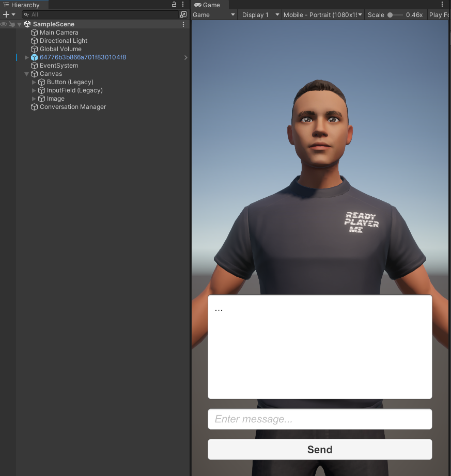Click the SampleScene scene icon

[26, 24]
